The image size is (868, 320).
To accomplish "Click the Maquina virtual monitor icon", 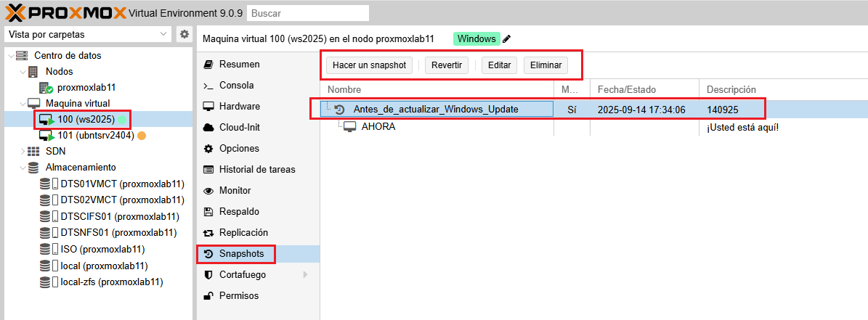I will click(33, 103).
